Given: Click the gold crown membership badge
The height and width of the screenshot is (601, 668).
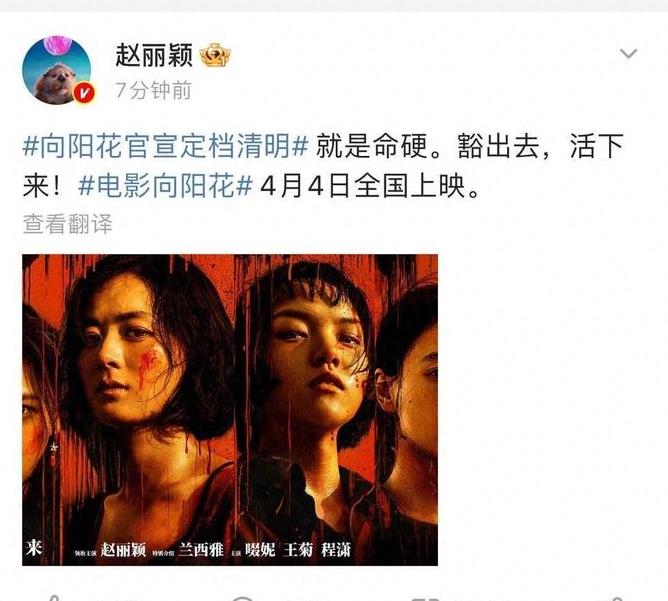Looking at the screenshot, I should point(215,55).
